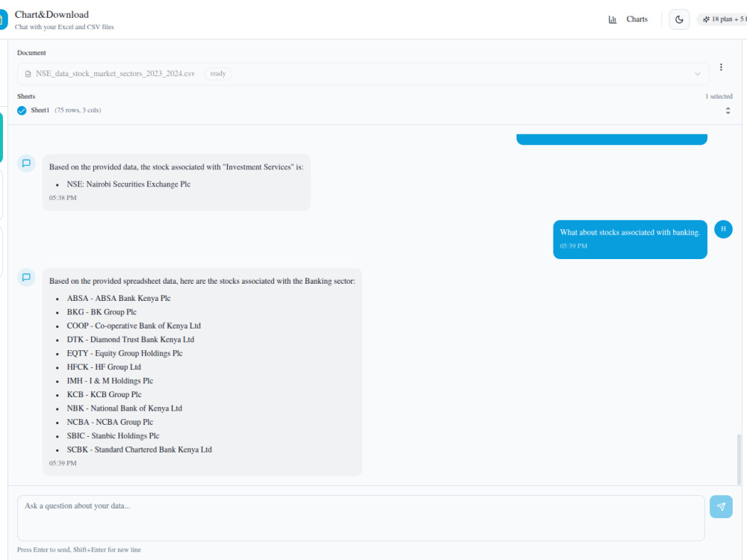Focus the Ask a question input field

pos(361,517)
